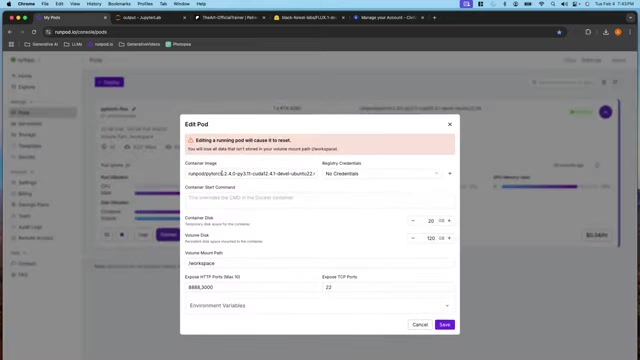
Task: Open the GenerativeVideos bookmark folder
Action: click(x=140, y=44)
